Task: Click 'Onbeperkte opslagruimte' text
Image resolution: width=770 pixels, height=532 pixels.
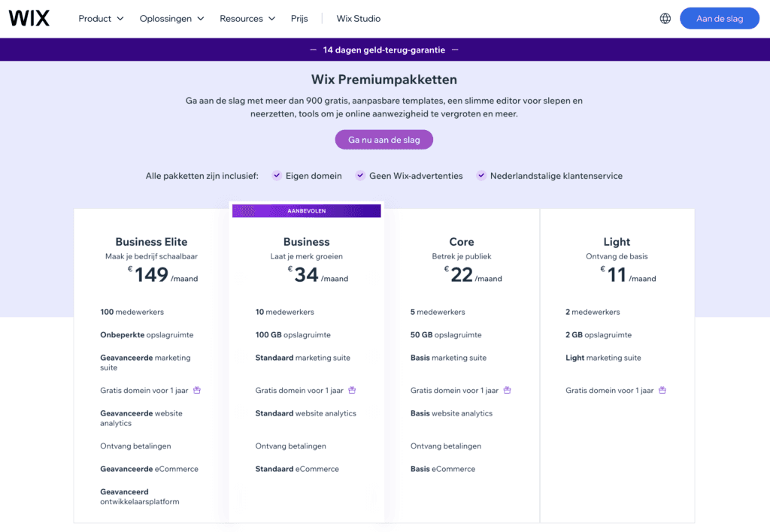Action: (x=147, y=334)
